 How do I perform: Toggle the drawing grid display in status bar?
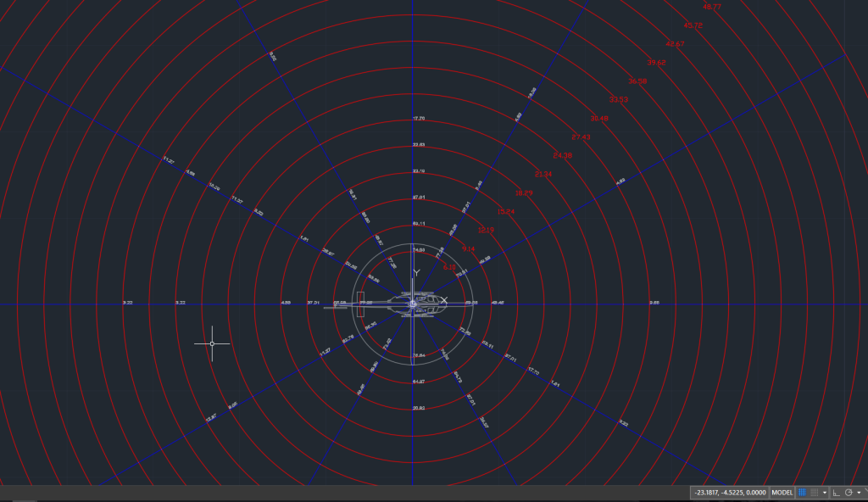coord(802,492)
